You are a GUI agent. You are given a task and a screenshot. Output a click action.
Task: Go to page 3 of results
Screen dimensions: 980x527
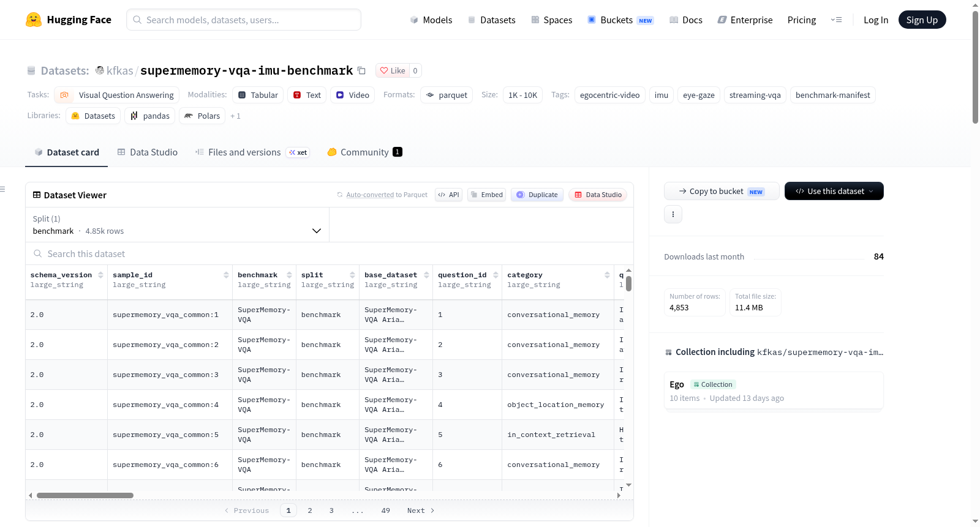click(x=331, y=510)
